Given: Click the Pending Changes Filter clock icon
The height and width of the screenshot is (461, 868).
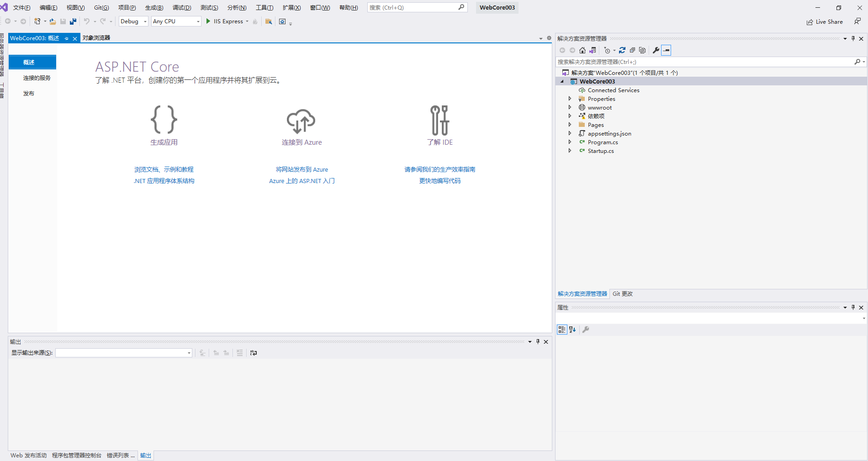Looking at the screenshot, I should click(607, 50).
